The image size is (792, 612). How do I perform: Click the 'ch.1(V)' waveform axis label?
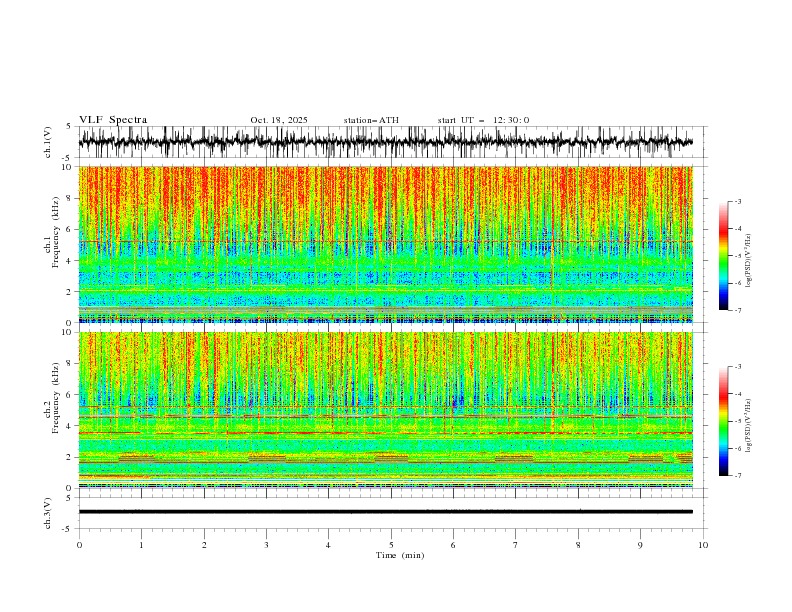click(x=48, y=142)
